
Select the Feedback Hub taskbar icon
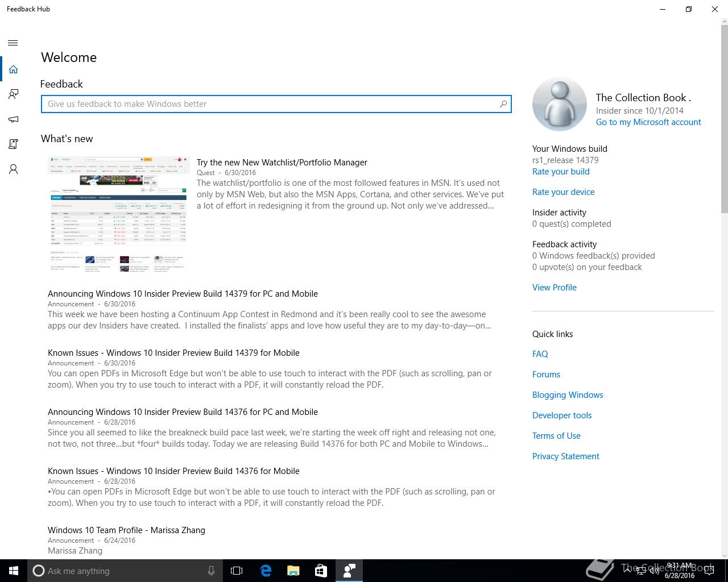point(349,571)
